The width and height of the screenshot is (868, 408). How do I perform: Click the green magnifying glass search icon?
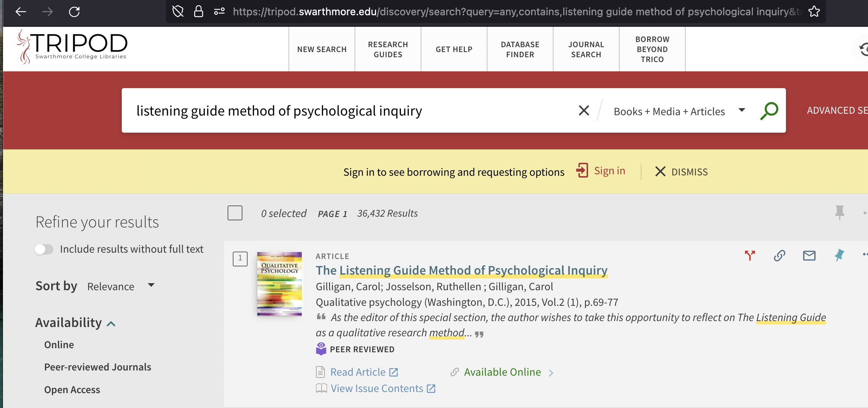769,111
